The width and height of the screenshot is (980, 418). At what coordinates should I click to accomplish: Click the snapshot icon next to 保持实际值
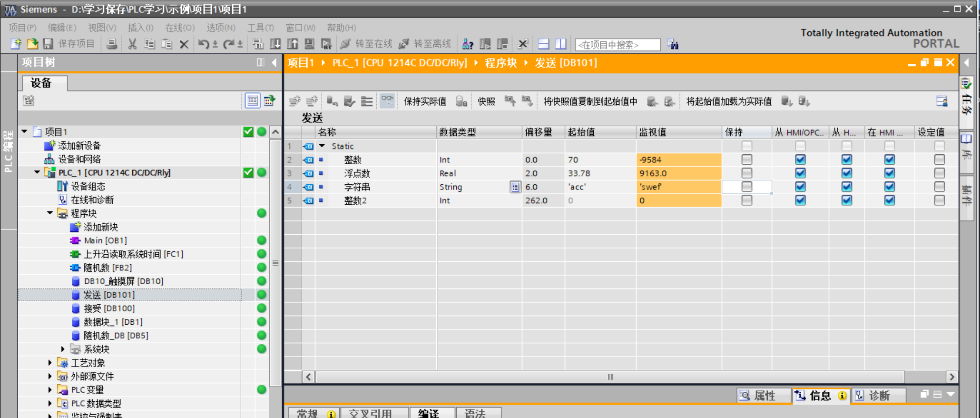click(461, 101)
